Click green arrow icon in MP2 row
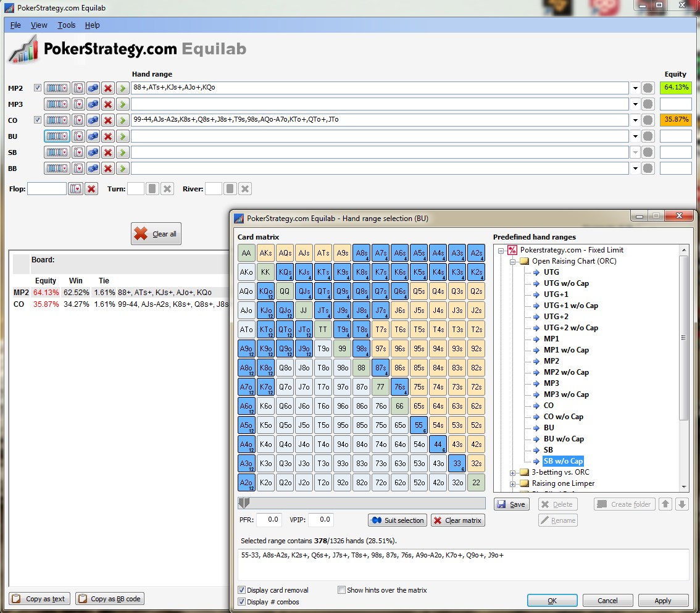This screenshot has width=700, height=613. (x=122, y=88)
